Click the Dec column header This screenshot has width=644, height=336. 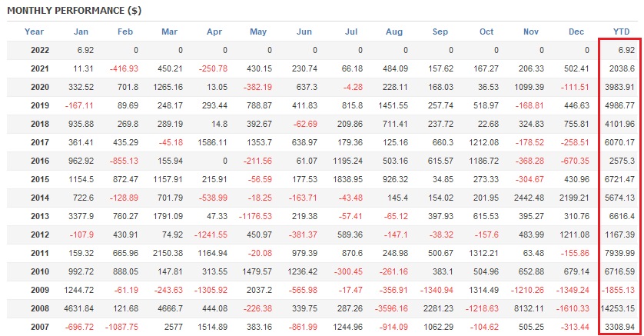point(577,32)
